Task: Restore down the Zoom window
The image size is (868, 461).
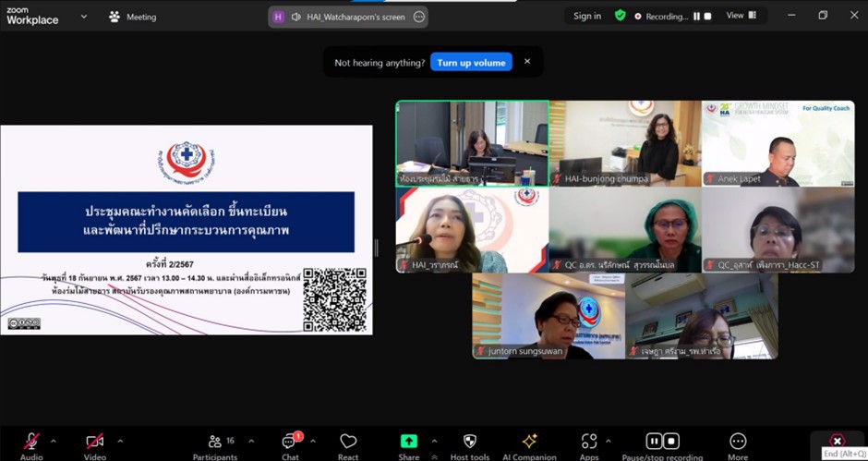Action: 823,16
